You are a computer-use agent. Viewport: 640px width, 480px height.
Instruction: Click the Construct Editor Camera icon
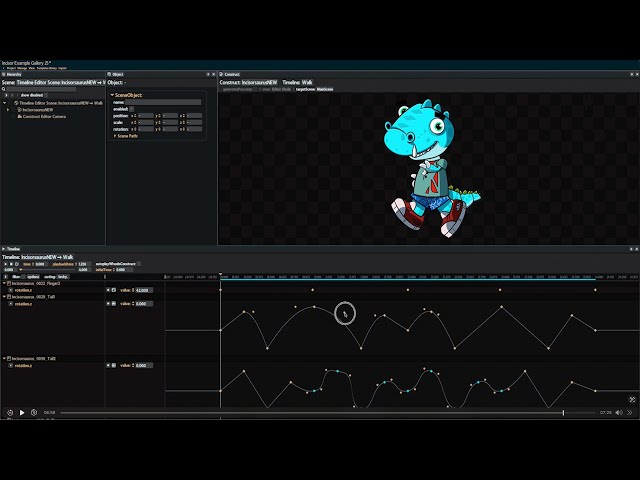coord(20,116)
